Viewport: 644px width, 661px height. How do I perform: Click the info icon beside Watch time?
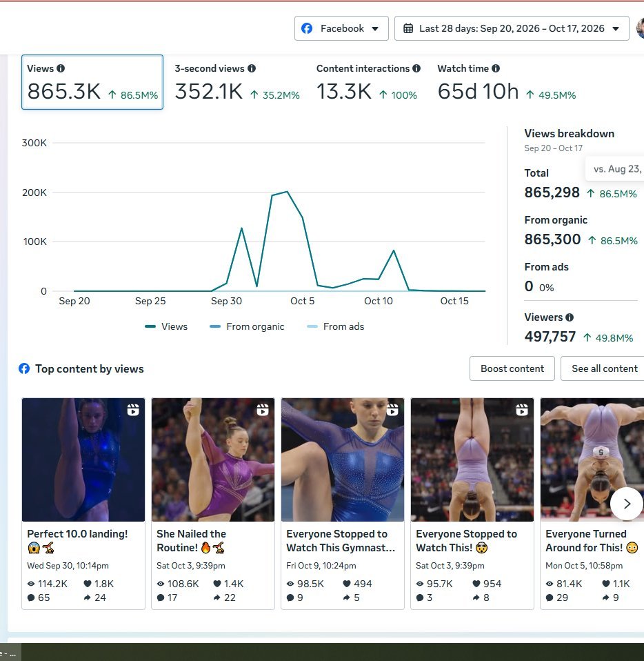coord(496,68)
